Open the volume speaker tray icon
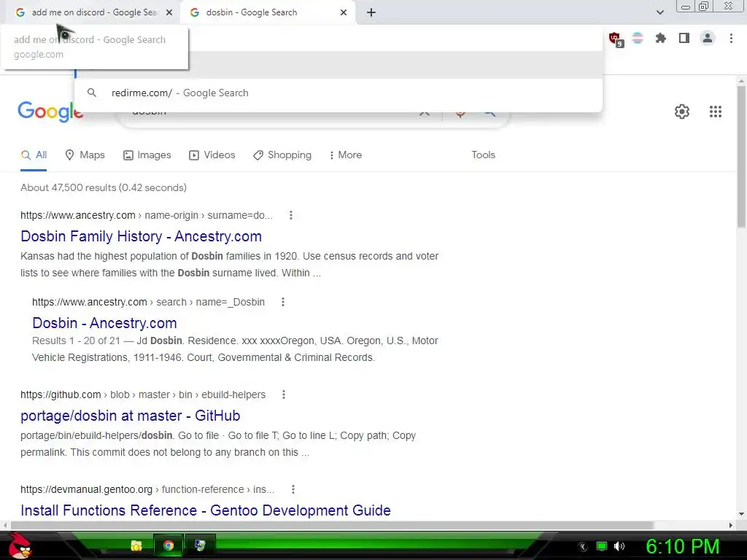 point(619,546)
